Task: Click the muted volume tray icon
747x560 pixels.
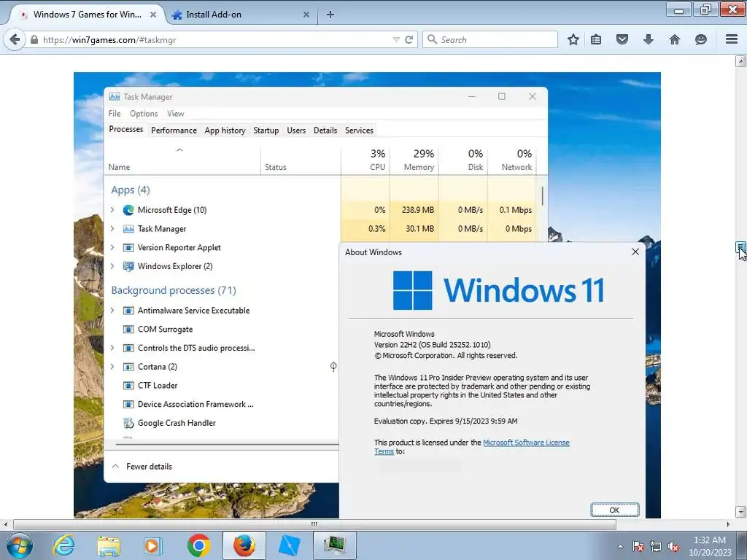Action: [x=673, y=546]
